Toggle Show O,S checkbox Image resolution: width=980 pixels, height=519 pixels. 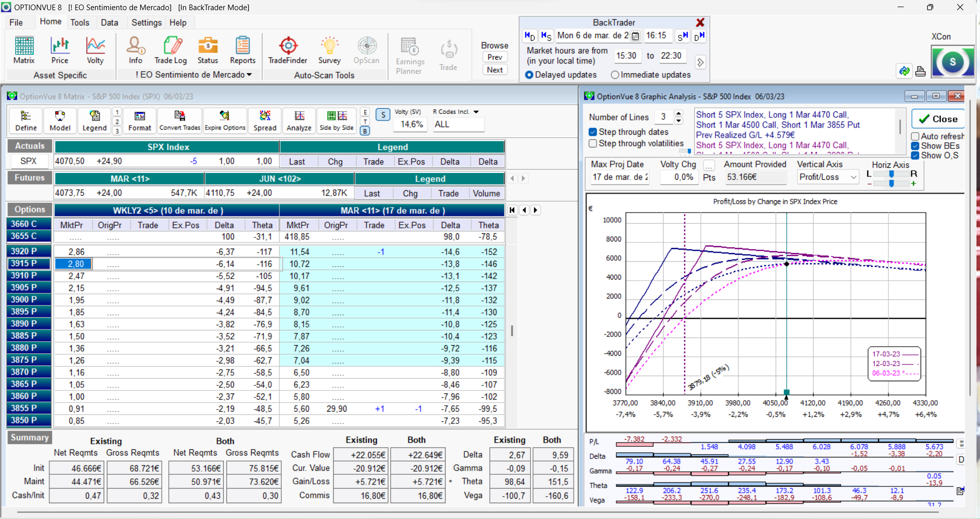[915, 156]
